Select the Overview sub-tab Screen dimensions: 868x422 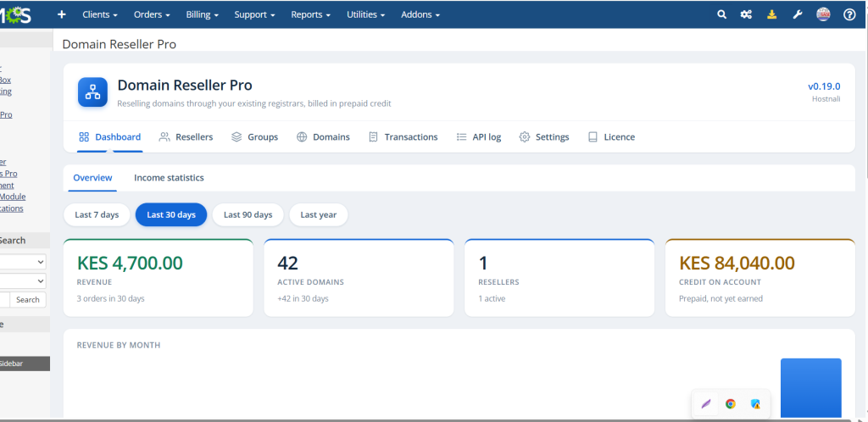[x=92, y=178]
